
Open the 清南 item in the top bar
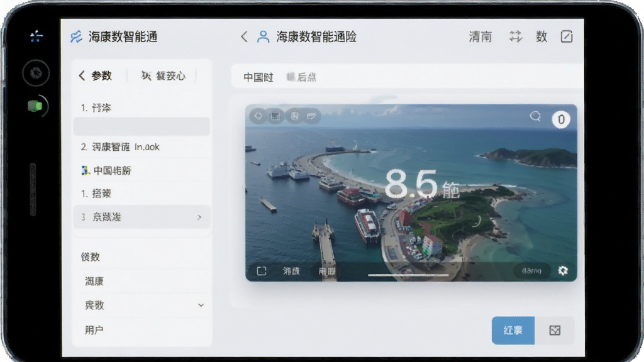[480, 36]
